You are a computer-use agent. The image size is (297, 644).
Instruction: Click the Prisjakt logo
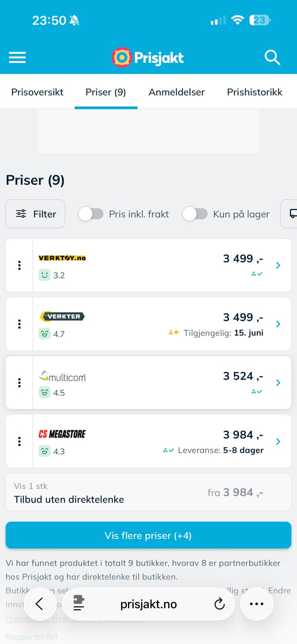[148, 58]
